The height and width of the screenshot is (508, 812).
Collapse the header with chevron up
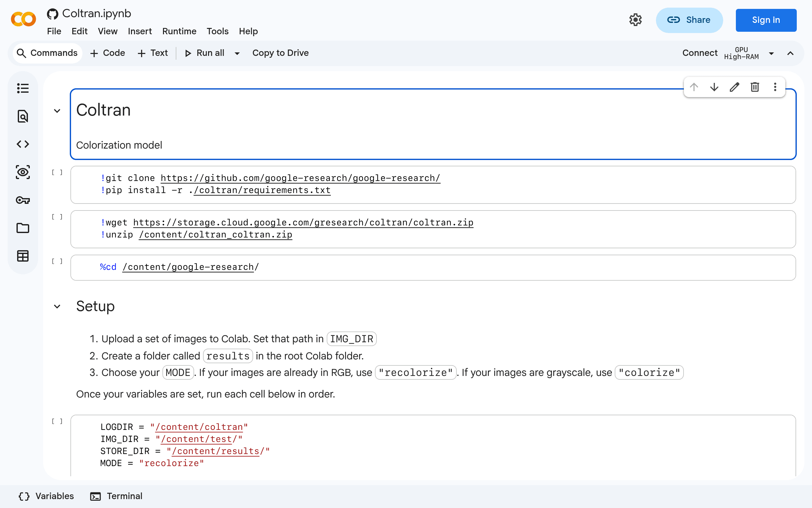coord(790,53)
